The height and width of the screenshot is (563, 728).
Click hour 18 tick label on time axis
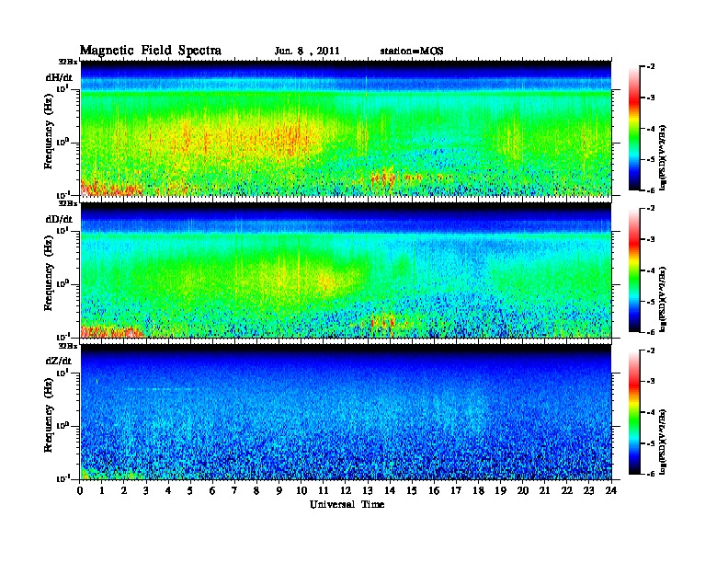click(478, 491)
